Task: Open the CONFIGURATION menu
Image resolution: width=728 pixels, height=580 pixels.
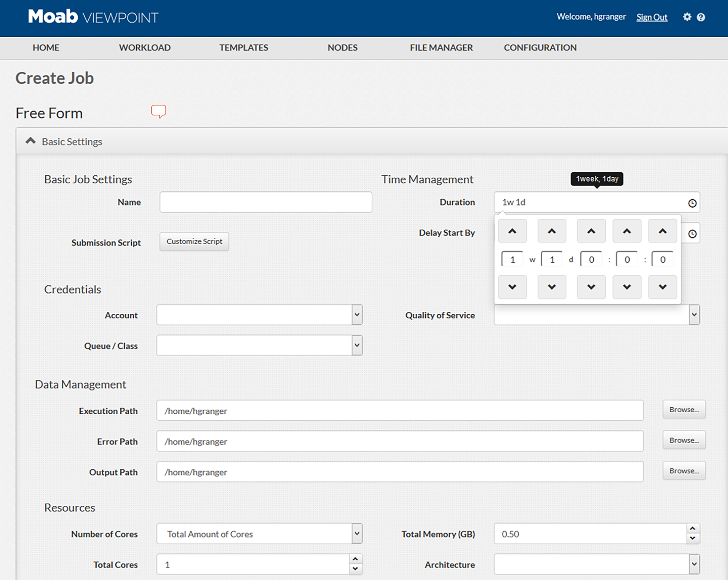Action: 540,48
